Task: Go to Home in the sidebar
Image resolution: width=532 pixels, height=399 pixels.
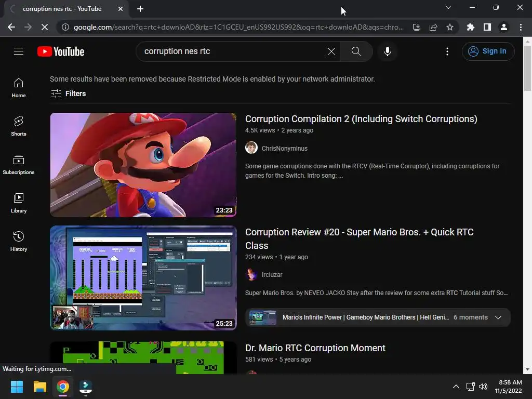Action: [19, 88]
